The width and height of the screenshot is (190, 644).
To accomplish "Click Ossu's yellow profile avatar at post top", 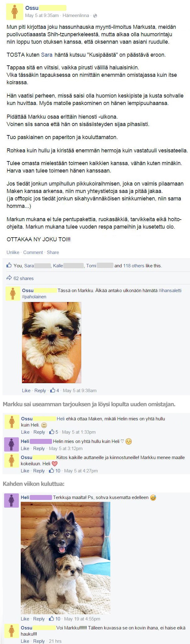I will pos(15,12).
